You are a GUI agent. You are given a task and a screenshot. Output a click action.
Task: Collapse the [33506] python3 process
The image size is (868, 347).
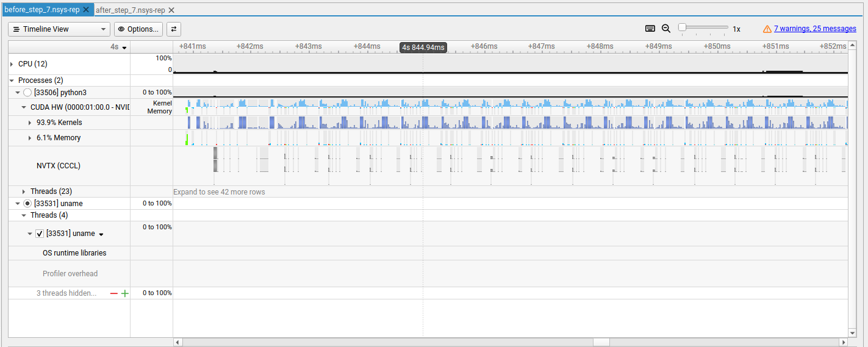pyautogui.click(x=18, y=93)
